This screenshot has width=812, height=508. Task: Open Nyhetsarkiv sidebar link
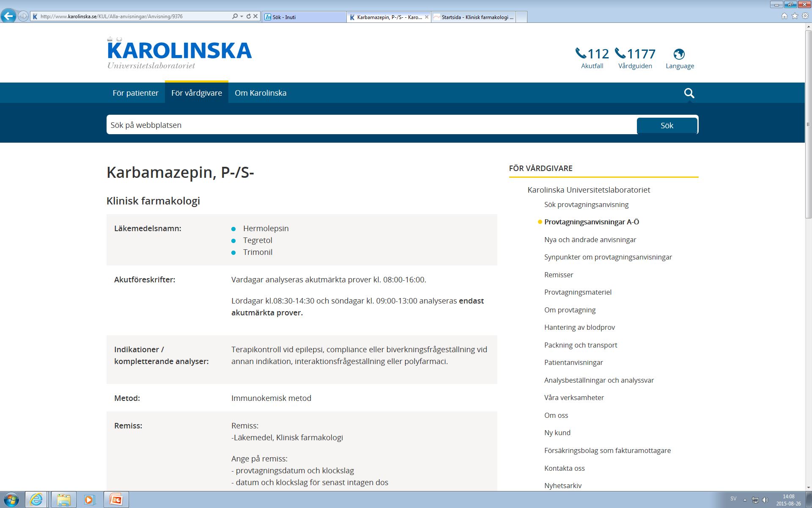click(x=563, y=486)
